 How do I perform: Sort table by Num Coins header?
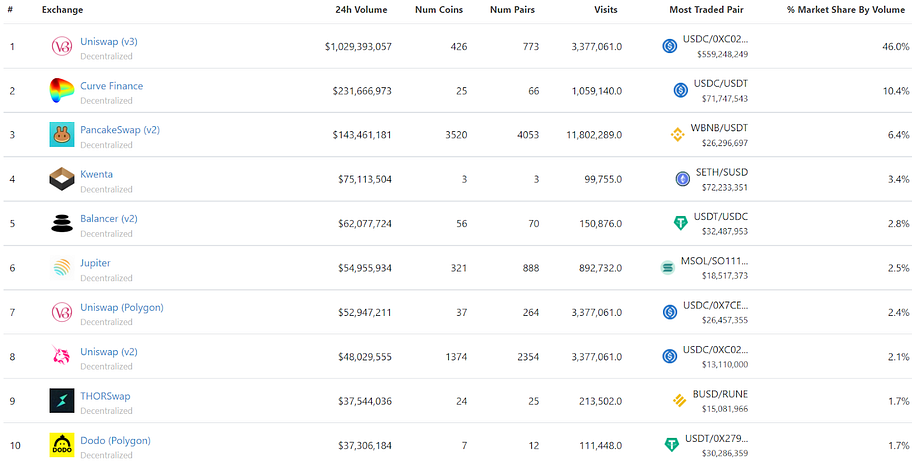439,10
